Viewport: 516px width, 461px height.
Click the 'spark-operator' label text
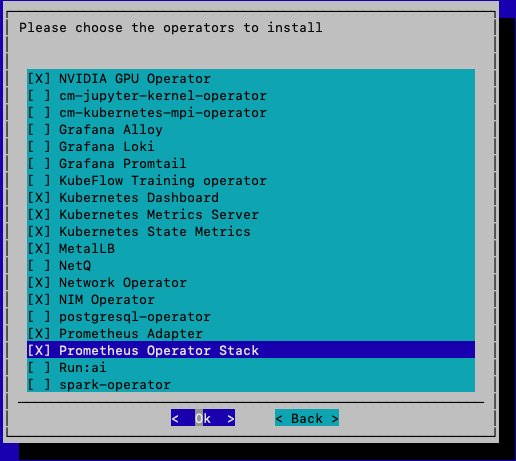[x=115, y=385]
